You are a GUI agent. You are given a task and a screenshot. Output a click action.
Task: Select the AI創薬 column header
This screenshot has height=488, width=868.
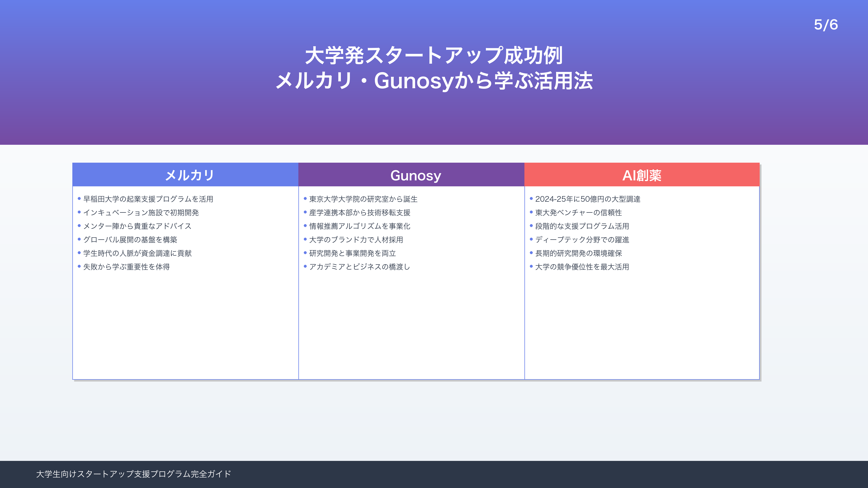click(x=642, y=175)
